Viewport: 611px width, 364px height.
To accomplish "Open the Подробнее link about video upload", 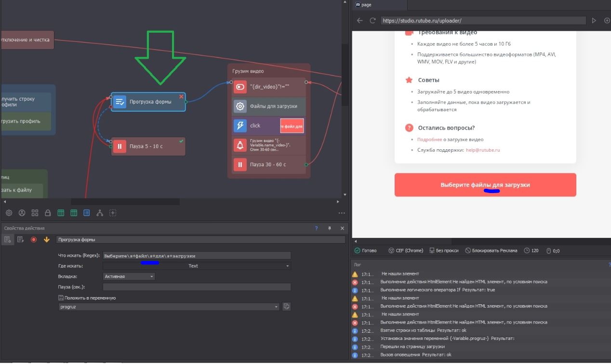I will point(429,139).
